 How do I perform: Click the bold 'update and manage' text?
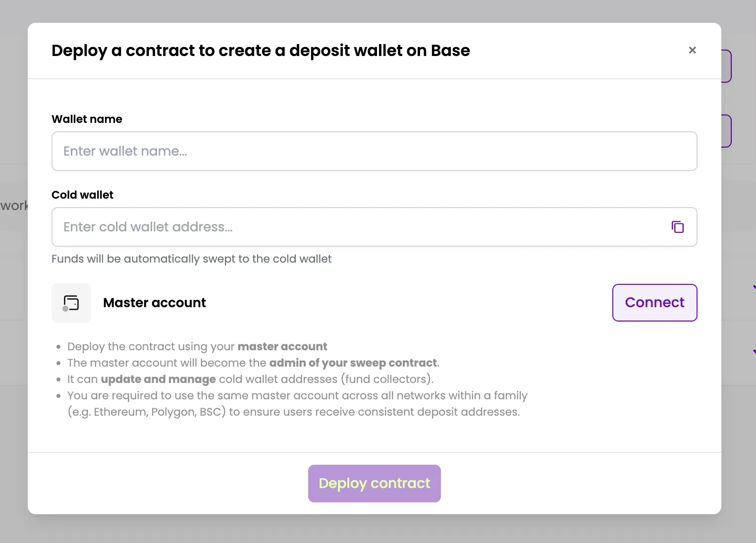click(x=158, y=379)
